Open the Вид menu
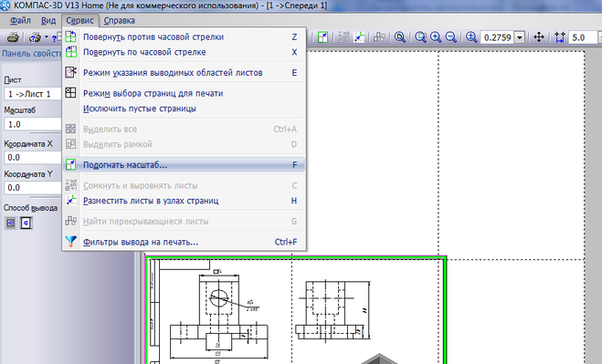 pyautogui.click(x=48, y=20)
